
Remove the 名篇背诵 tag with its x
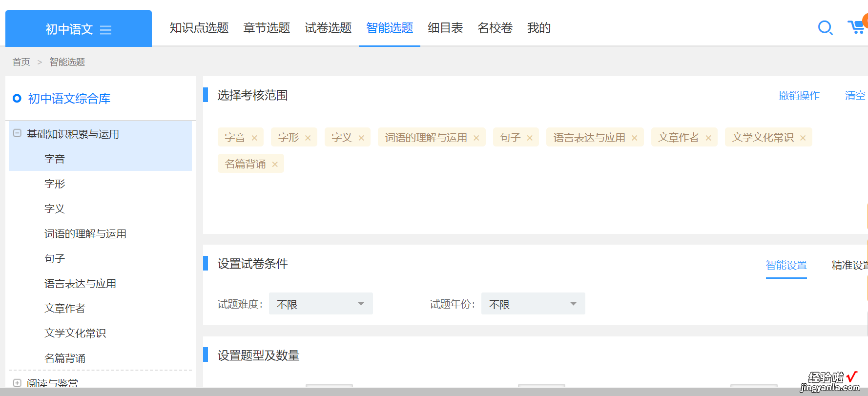click(x=275, y=165)
